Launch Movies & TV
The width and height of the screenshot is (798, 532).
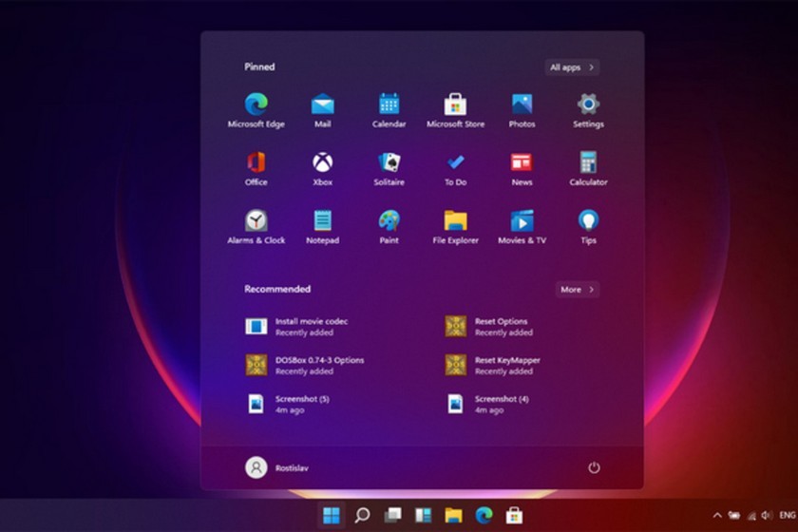(522, 227)
